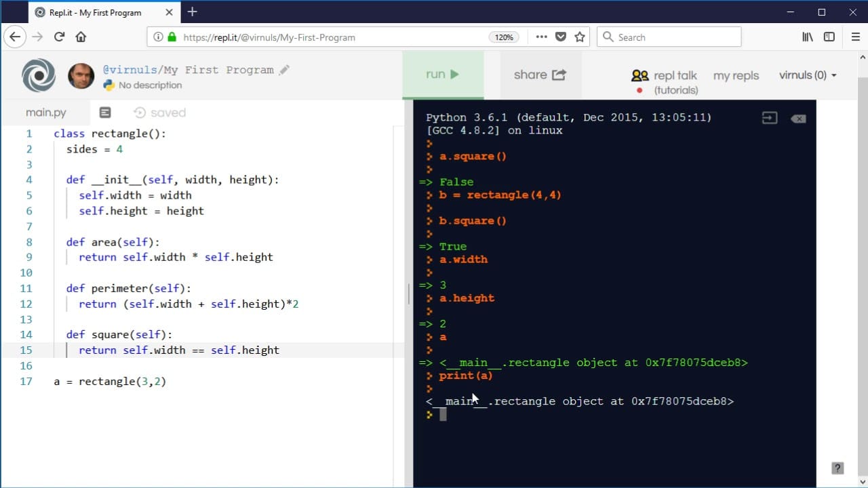Open the page actions three-dot menu
The image size is (868, 488).
[541, 37]
